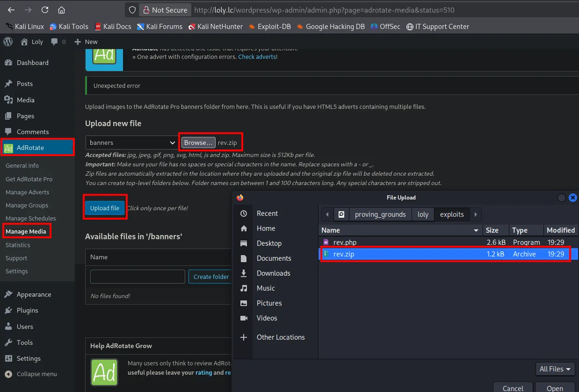This screenshot has height=392, width=579.
Task: Click the loly path breadcrumb
Action: point(423,214)
